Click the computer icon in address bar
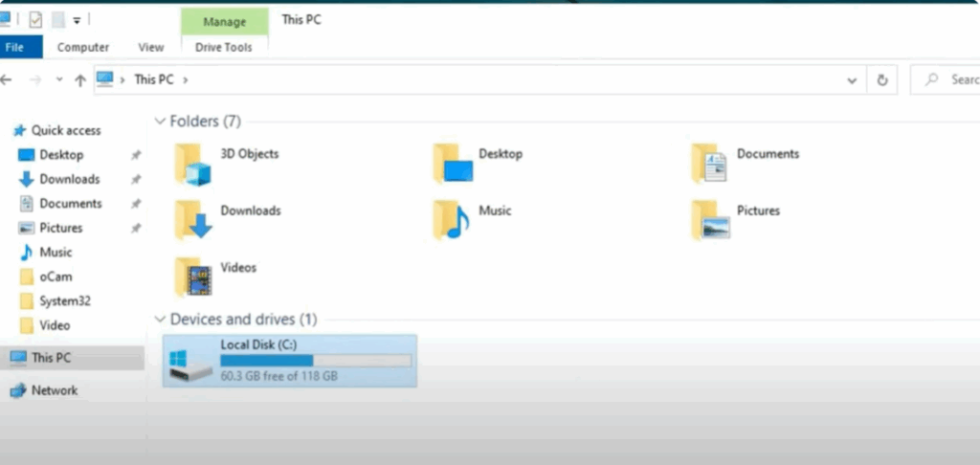The height and width of the screenshot is (465, 980). click(104, 78)
